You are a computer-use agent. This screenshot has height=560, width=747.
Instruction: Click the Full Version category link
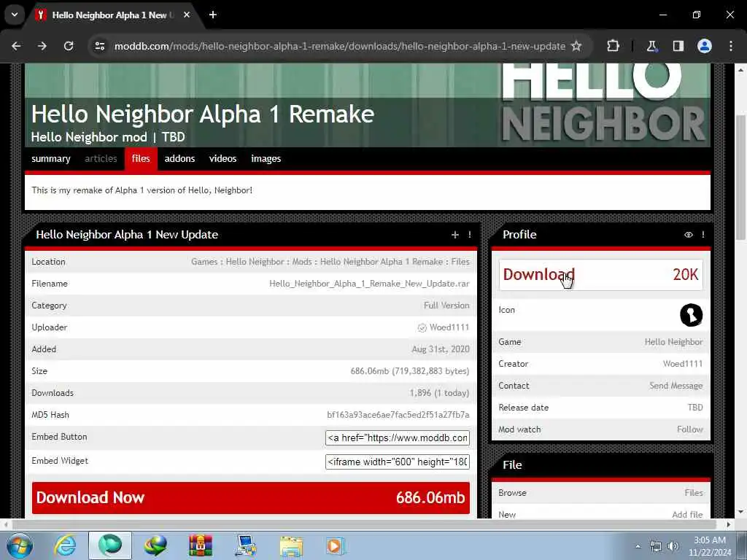pyautogui.click(x=446, y=306)
